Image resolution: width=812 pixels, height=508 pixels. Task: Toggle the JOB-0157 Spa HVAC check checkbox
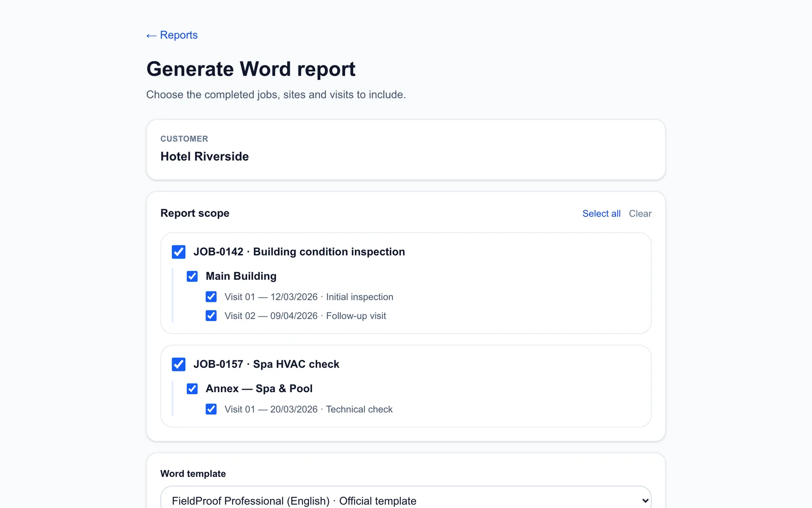(x=179, y=364)
